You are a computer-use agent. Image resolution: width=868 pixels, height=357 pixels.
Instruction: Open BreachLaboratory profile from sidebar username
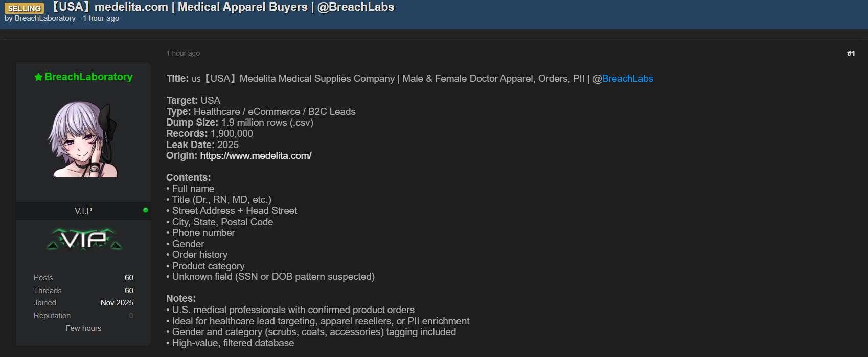point(88,77)
